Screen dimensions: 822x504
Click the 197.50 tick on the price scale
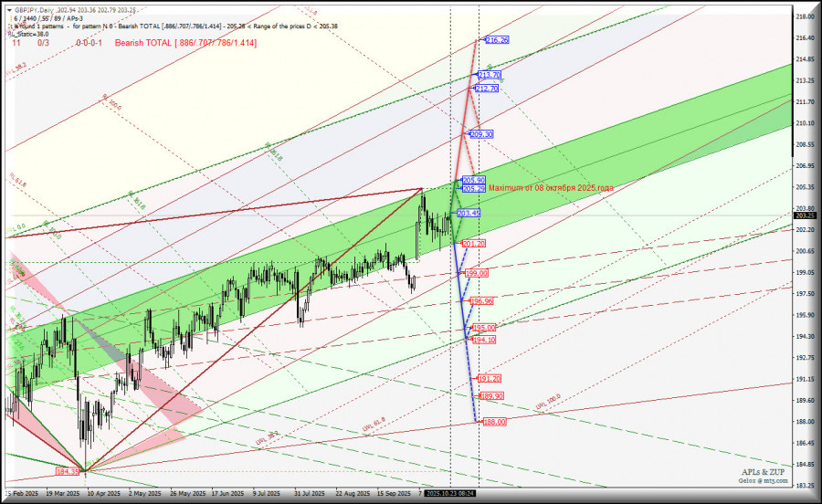[806, 293]
